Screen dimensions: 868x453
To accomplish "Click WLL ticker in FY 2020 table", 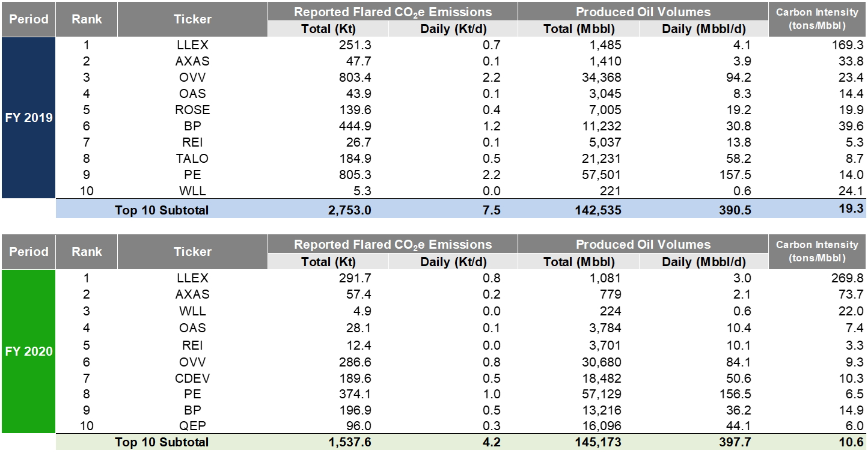I will pyautogui.click(x=192, y=311).
